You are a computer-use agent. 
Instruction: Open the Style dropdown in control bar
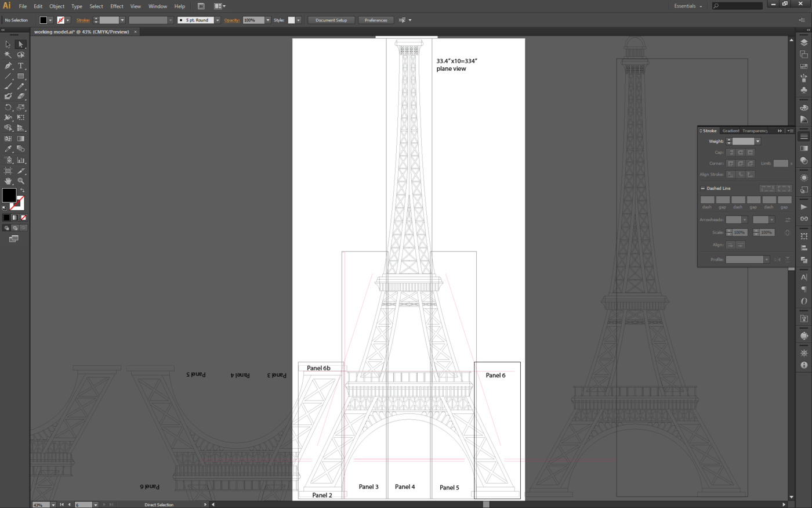pyautogui.click(x=298, y=20)
